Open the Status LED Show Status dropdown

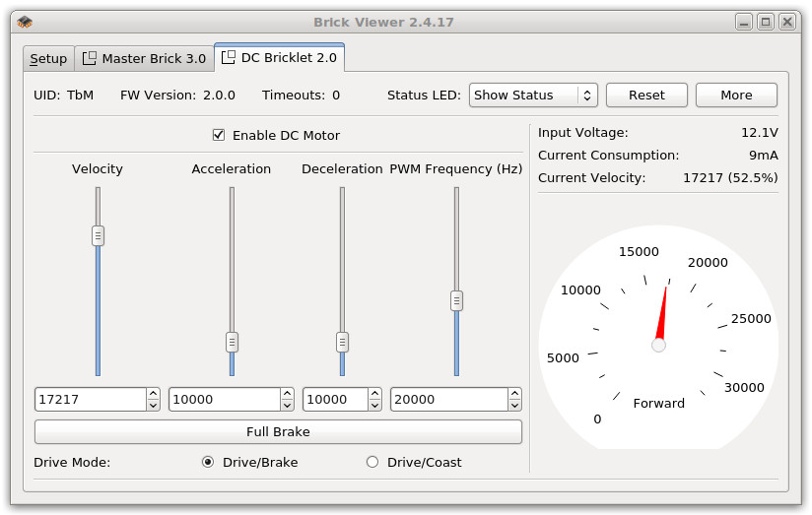click(x=533, y=96)
